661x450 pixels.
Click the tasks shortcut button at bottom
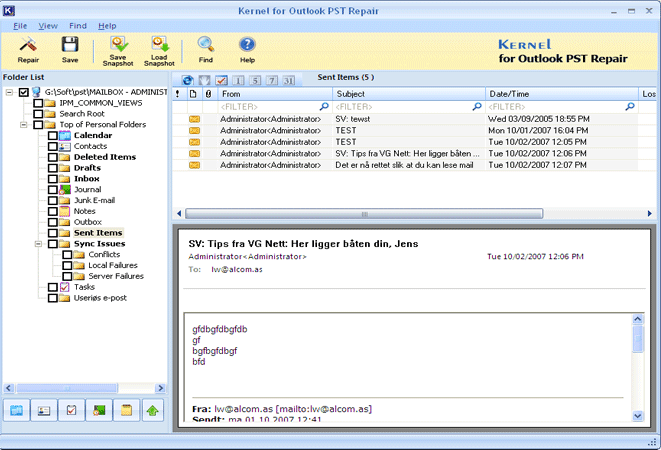(71, 410)
